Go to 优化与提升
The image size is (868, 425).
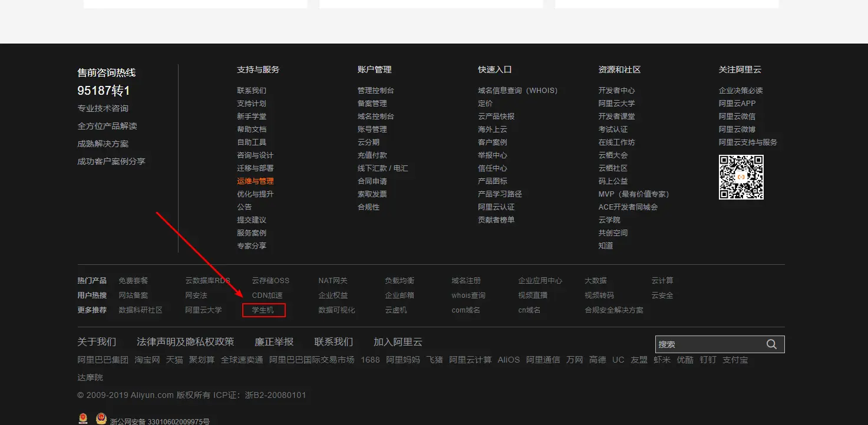[255, 194]
